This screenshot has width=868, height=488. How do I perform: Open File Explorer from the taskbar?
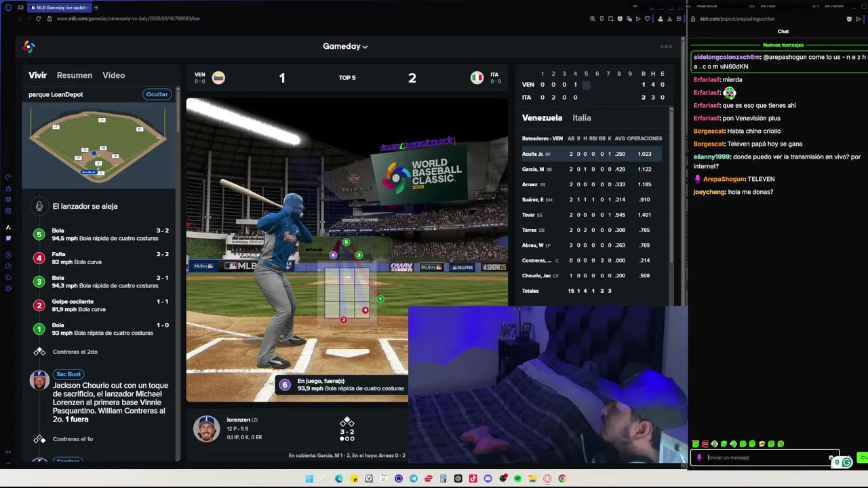point(532,479)
